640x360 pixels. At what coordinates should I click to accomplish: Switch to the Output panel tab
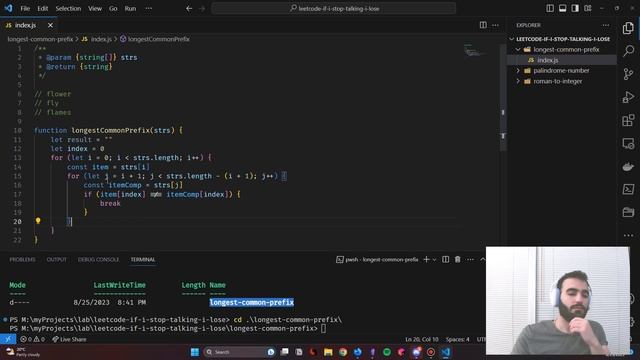pos(56,259)
